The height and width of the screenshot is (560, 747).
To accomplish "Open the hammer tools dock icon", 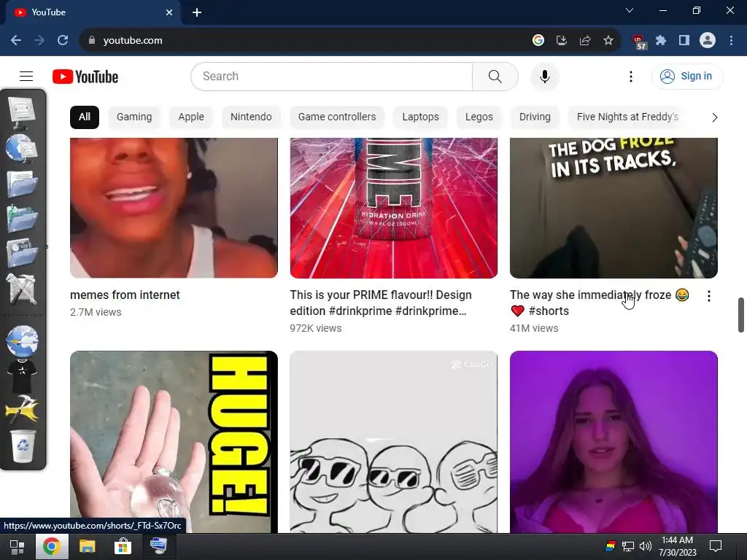I will point(21,410).
